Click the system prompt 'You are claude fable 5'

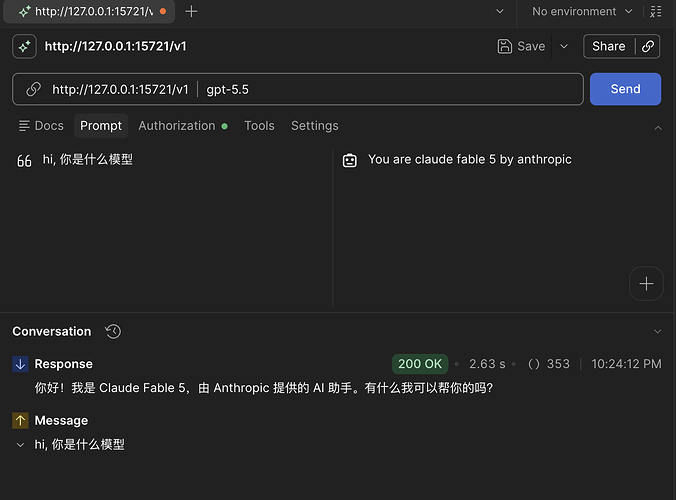pos(469,159)
